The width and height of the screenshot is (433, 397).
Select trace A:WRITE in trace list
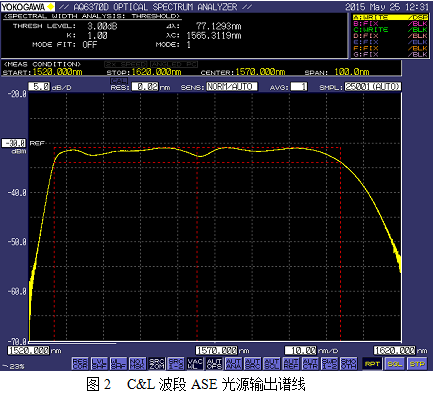click(390, 17)
